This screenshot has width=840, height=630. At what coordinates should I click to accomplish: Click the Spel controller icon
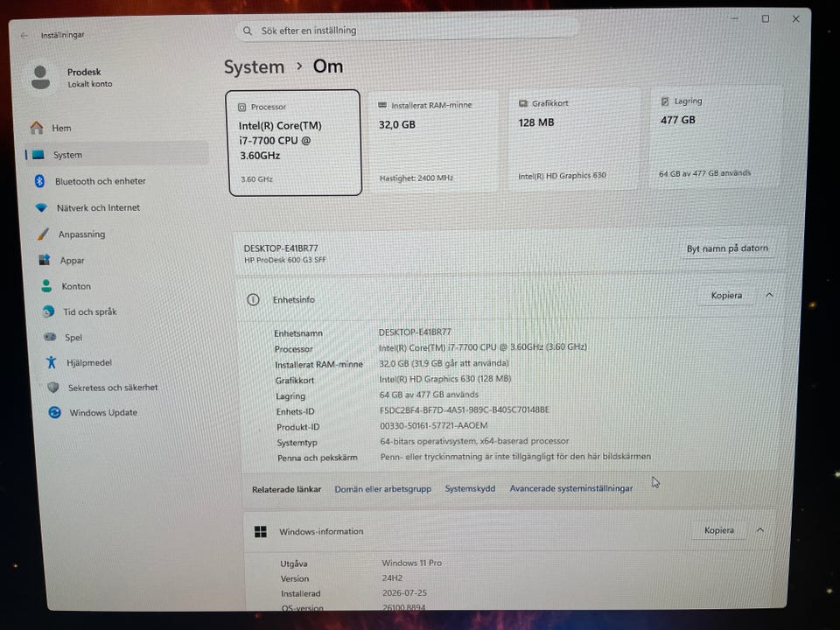tap(50, 337)
